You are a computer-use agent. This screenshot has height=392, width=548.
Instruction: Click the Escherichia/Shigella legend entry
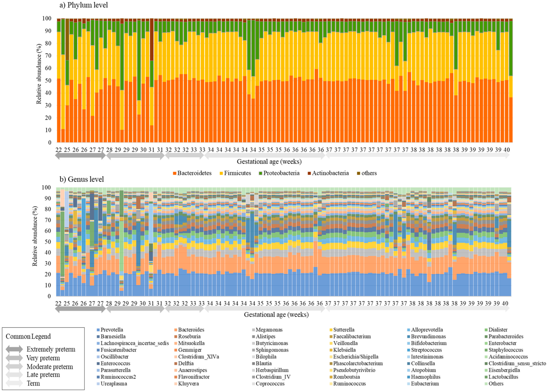point(356,357)
